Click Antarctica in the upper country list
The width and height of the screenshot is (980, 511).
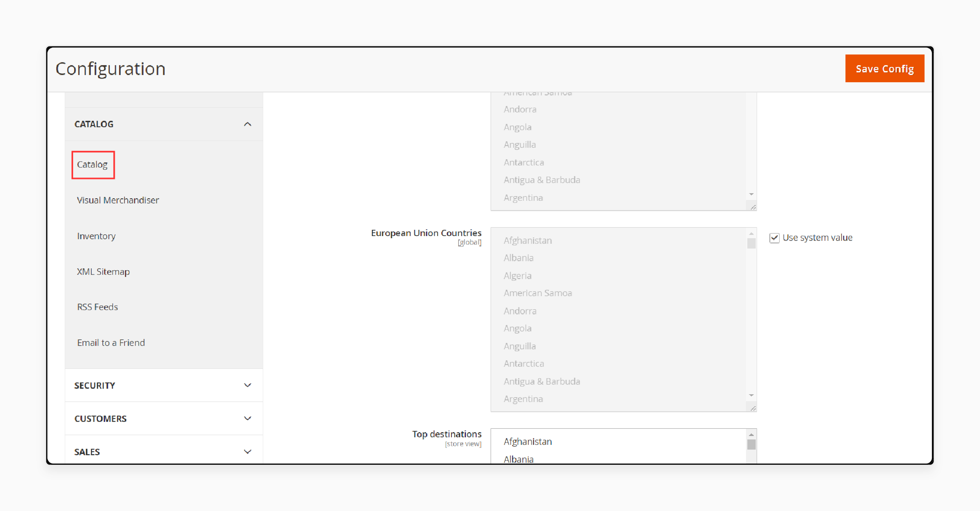coord(524,163)
